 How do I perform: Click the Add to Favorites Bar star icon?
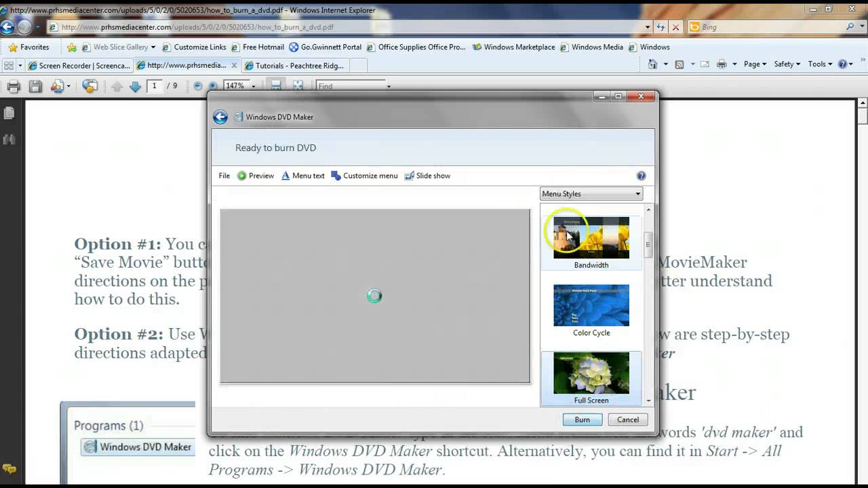coord(72,47)
